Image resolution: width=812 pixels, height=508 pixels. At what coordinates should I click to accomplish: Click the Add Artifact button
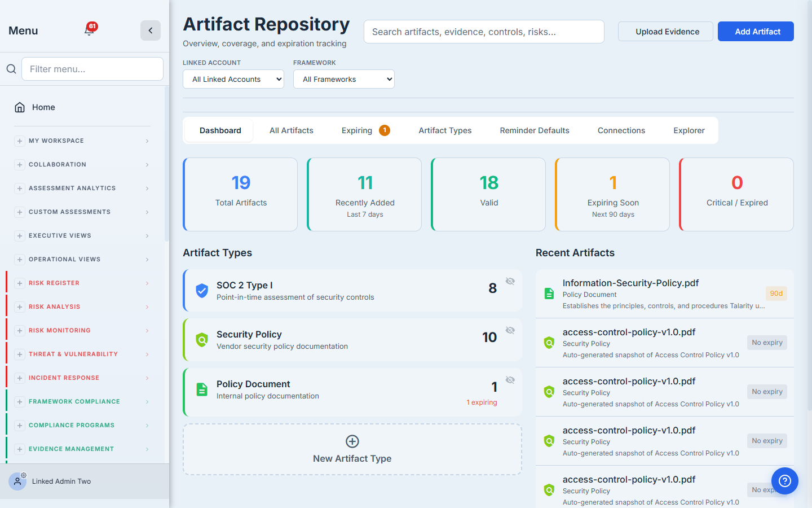756,32
